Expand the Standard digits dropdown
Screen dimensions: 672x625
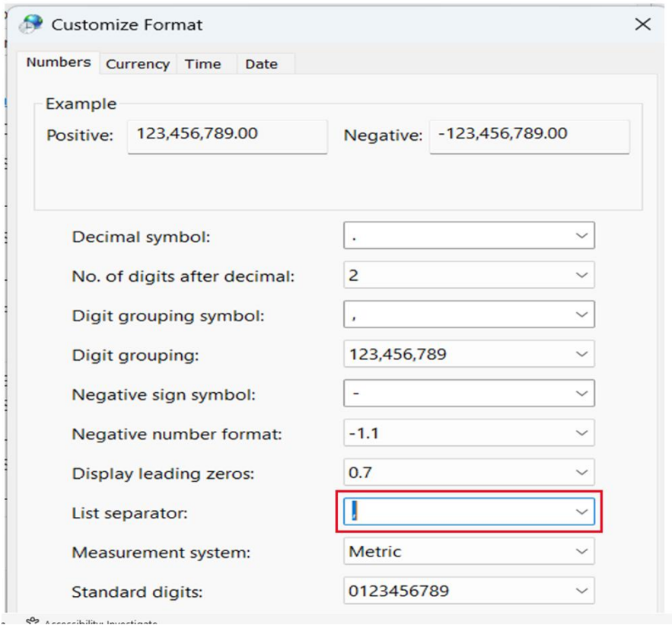(582, 591)
